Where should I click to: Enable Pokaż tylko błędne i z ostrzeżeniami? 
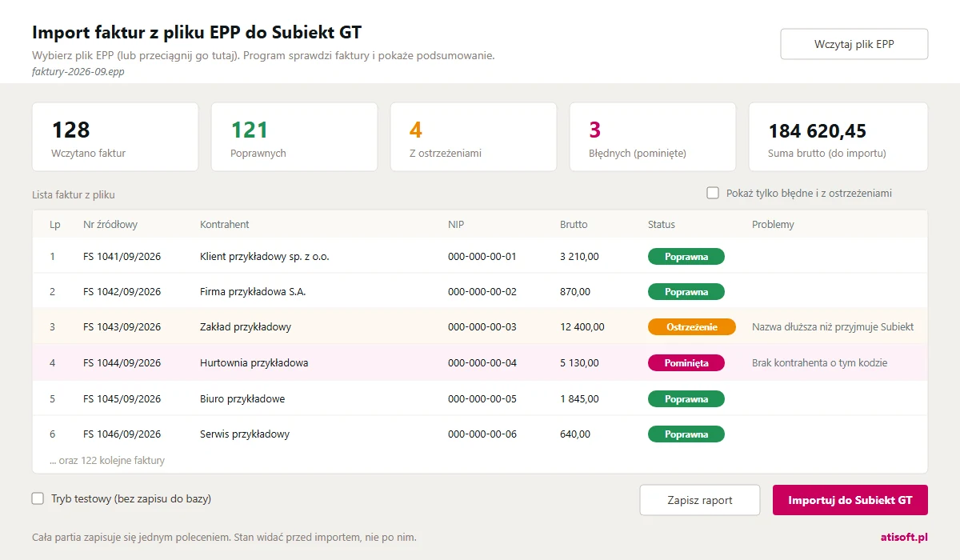tap(713, 193)
